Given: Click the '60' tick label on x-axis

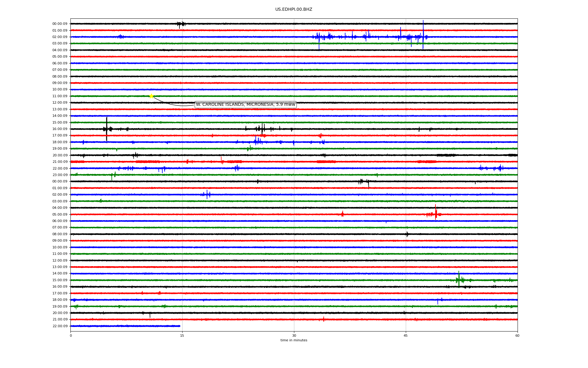Looking at the screenshot, I should 517,335.
